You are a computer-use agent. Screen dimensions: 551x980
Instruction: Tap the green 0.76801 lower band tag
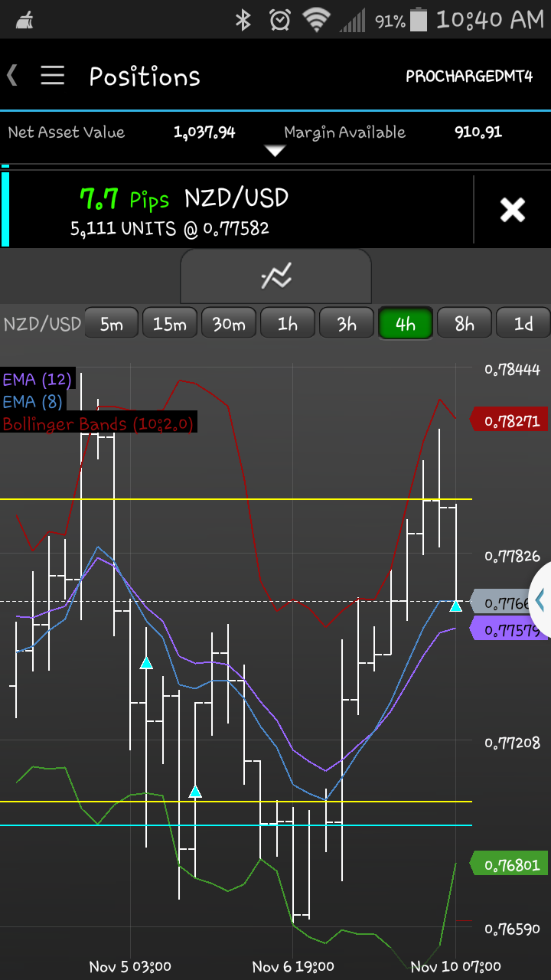coord(508,864)
